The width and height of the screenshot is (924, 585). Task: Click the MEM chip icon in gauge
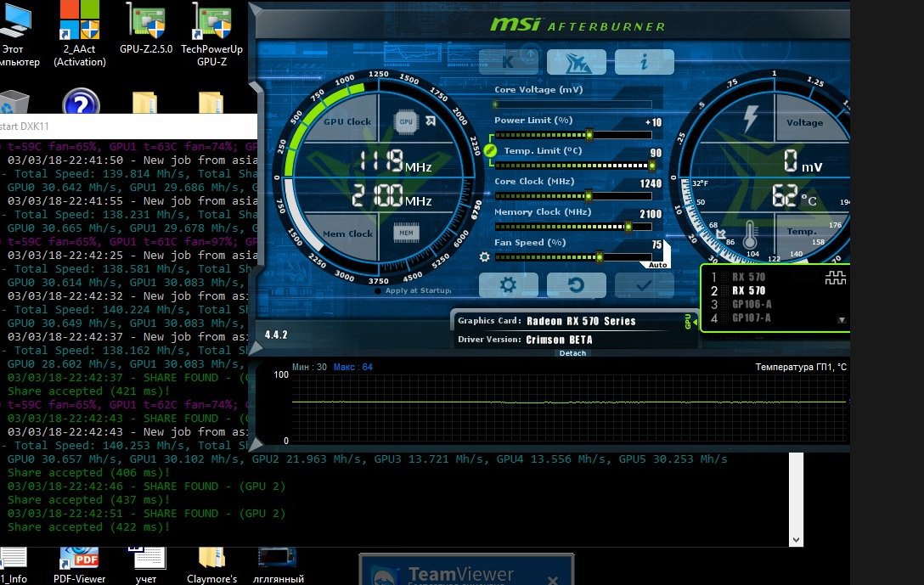point(407,233)
